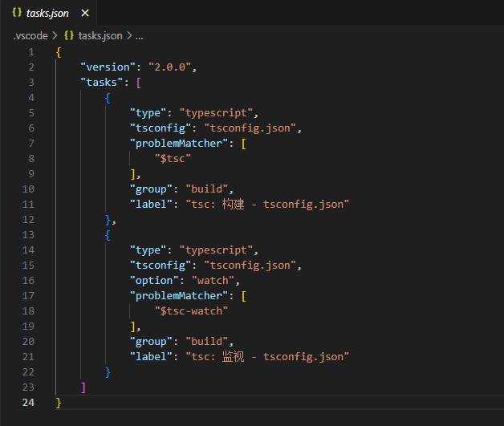Click the label text containing 构建
Viewport: 504px width, 426px height.
click(267, 205)
